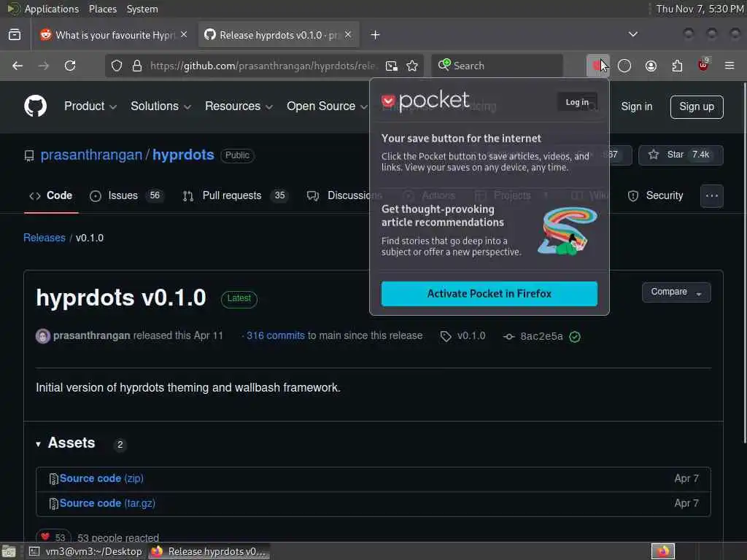Viewport: 747px width, 560px height.
Task: Click the Firefox back arrow
Action: pyautogui.click(x=18, y=66)
